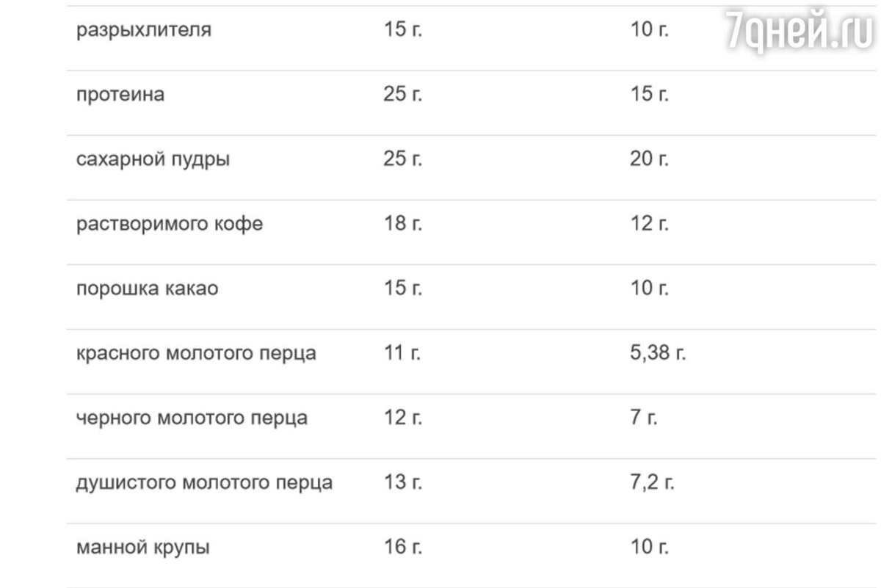The image size is (881, 588).
Task: Select the 11 г. red pepper value
Action: tap(403, 353)
